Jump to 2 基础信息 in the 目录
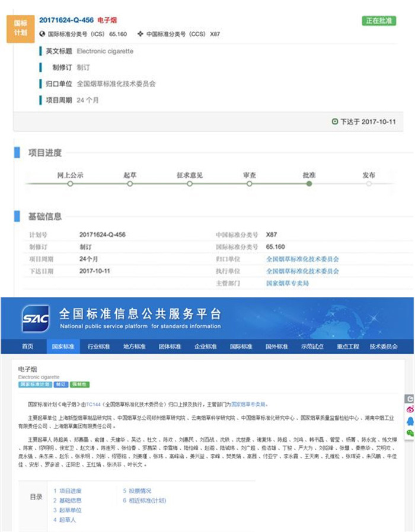This screenshot has height=532, width=415. (x=68, y=501)
